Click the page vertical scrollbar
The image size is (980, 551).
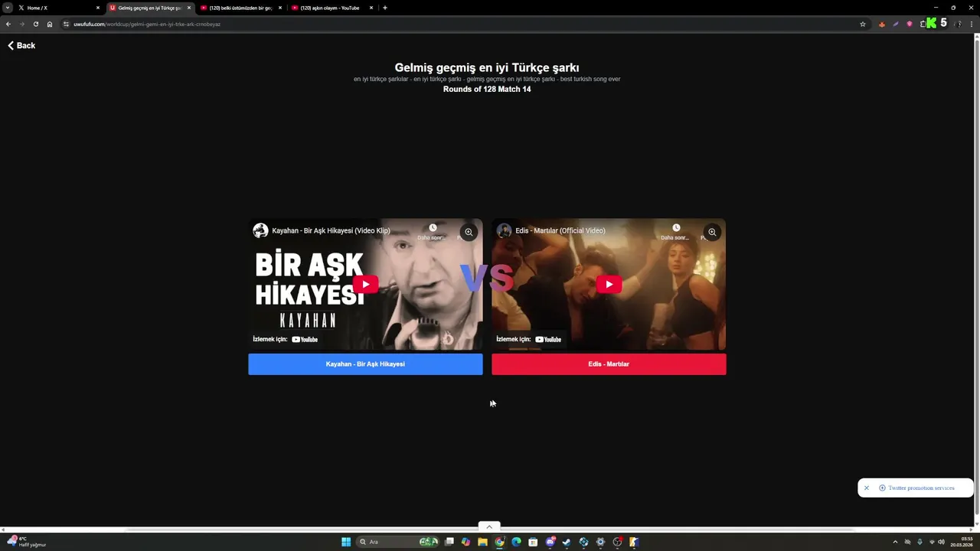pos(975,275)
